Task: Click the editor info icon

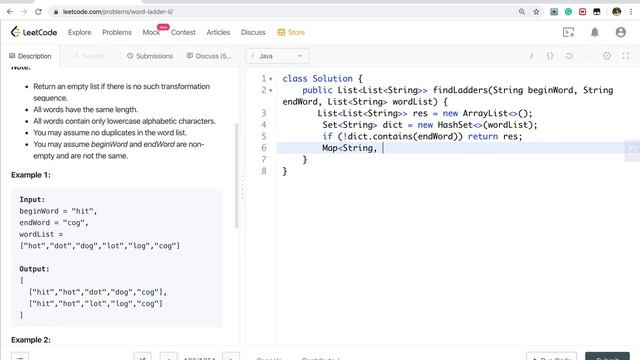Action: pos(531,56)
